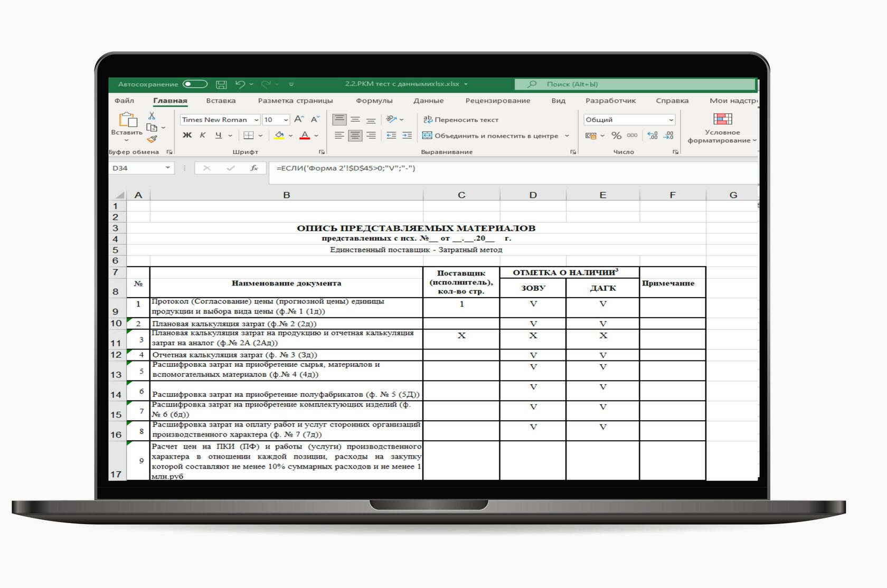This screenshot has width=887, height=588.
Task: Open the Разметка страницы tab
Action: 295,101
